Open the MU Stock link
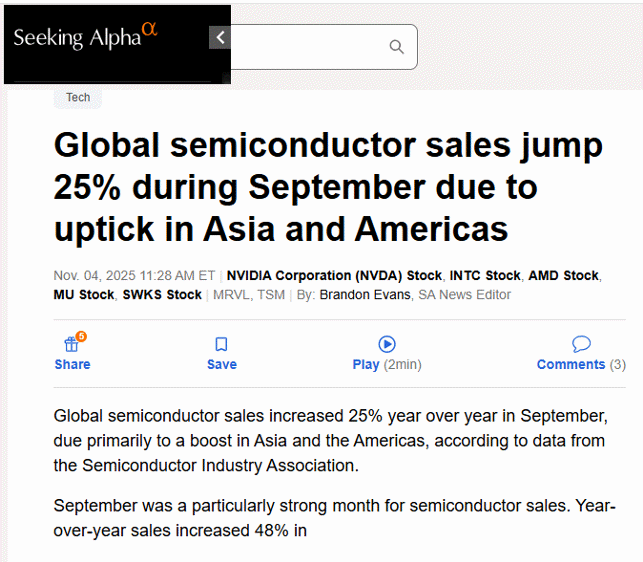The image size is (643, 562). tap(83, 295)
